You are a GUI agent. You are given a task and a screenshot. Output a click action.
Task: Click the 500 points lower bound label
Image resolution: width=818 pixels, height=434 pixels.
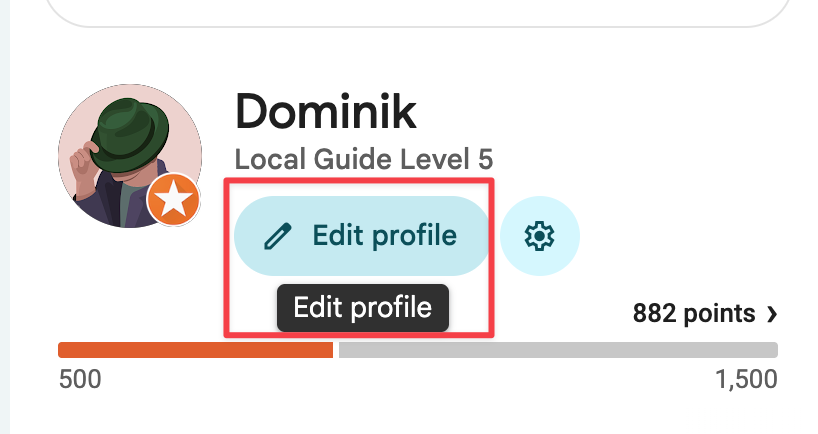(x=80, y=380)
